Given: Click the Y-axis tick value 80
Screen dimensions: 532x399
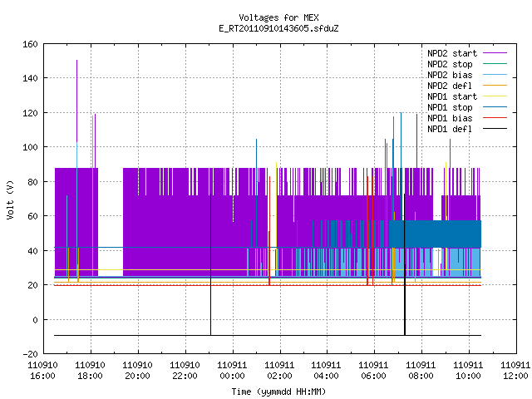Looking at the screenshot, I should (32, 182).
